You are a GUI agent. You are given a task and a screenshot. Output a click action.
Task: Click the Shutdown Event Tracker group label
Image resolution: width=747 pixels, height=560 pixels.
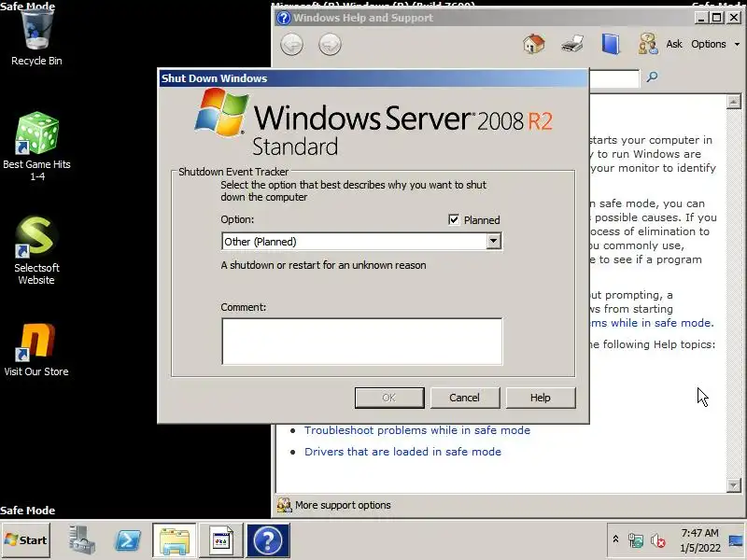click(x=233, y=172)
